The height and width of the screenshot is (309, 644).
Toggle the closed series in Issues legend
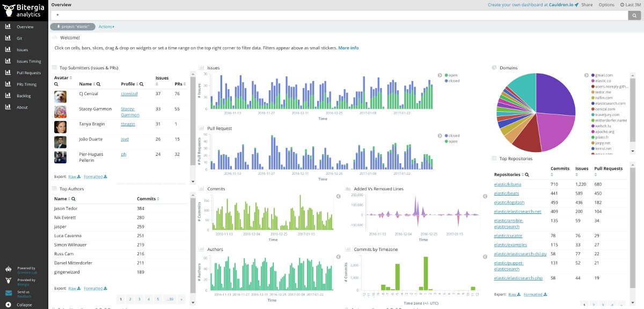[452, 81]
